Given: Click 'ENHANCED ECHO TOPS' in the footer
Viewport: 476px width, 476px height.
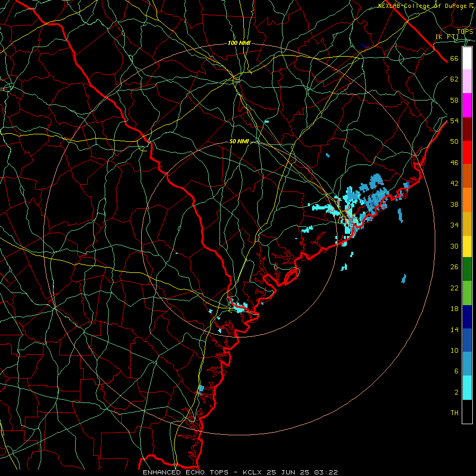Looking at the screenshot, I should [186, 472].
